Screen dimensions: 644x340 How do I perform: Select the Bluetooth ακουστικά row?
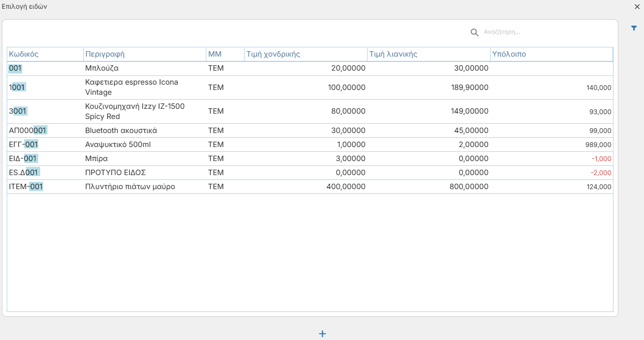tap(310, 131)
